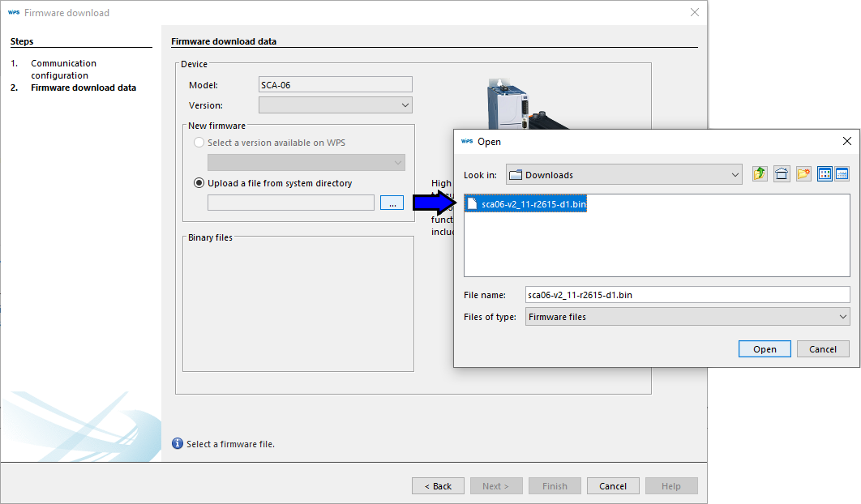Select 'Upload a file from system directory'
This screenshot has width=861, height=504.
point(199,183)
